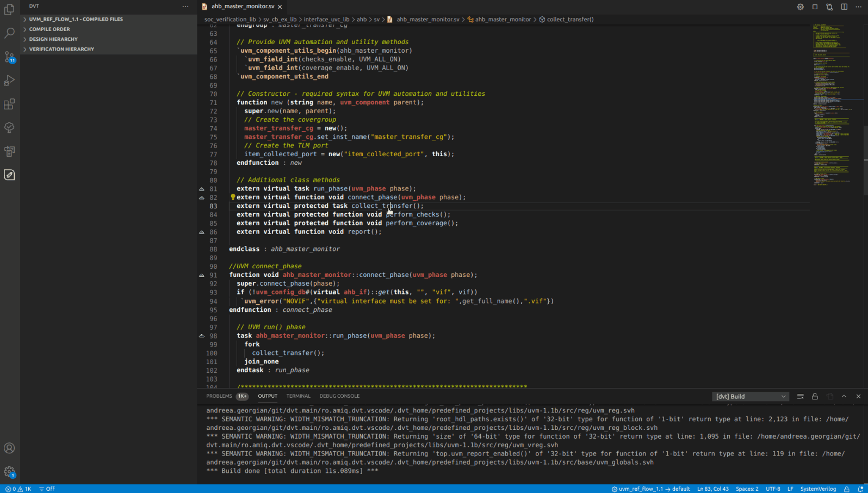Clear the output panel contents

800,397
